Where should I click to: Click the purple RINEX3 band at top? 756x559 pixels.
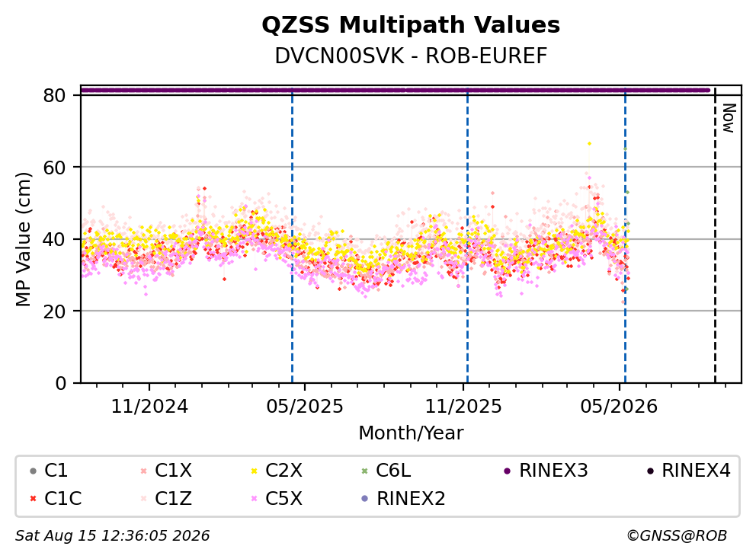396,90
